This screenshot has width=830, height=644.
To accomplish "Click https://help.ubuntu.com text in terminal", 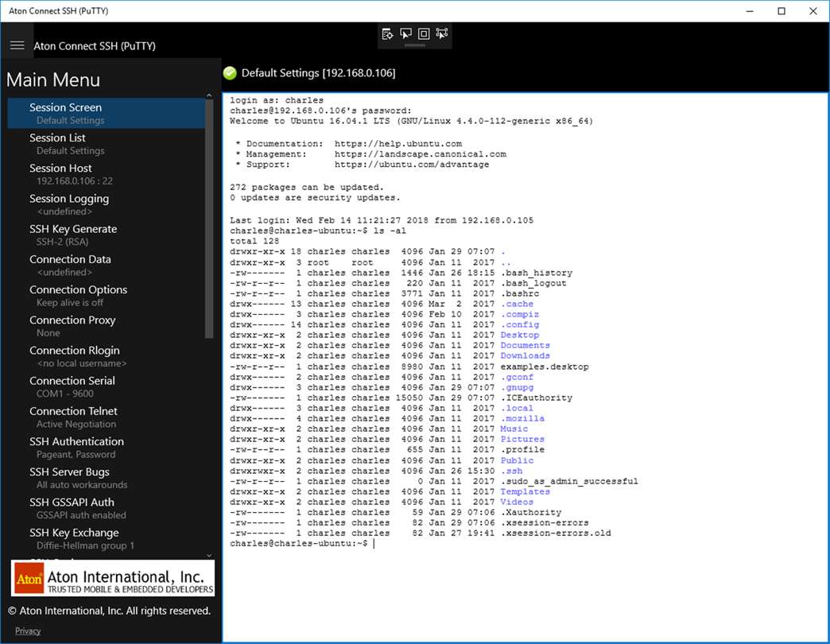I will pos(398,143).
